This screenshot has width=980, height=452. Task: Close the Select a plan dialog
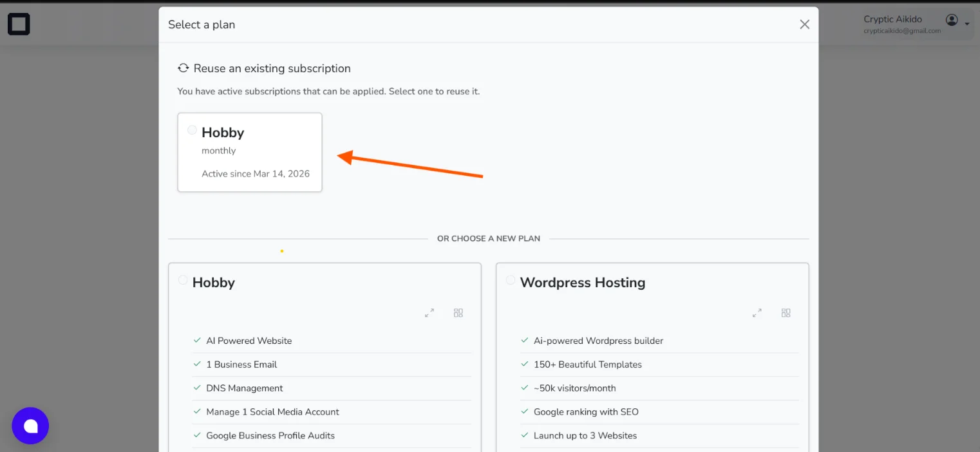tap(804, 24)
